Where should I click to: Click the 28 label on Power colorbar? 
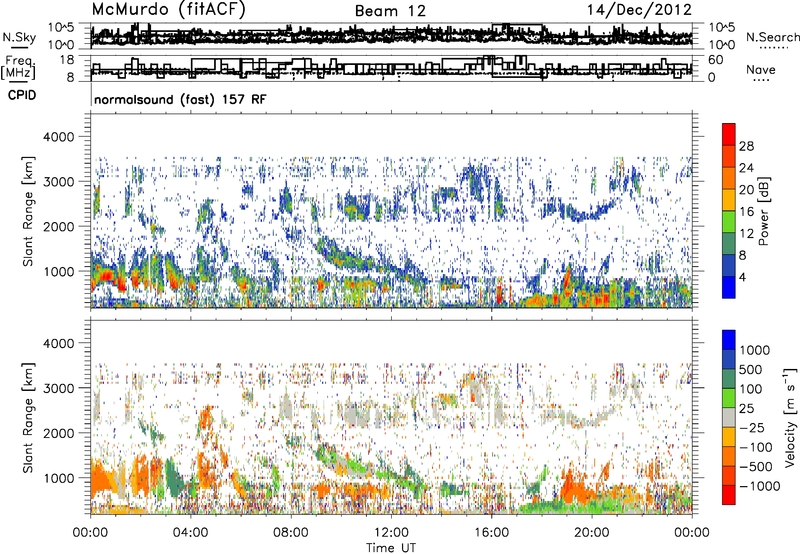[x=746, y=146]
